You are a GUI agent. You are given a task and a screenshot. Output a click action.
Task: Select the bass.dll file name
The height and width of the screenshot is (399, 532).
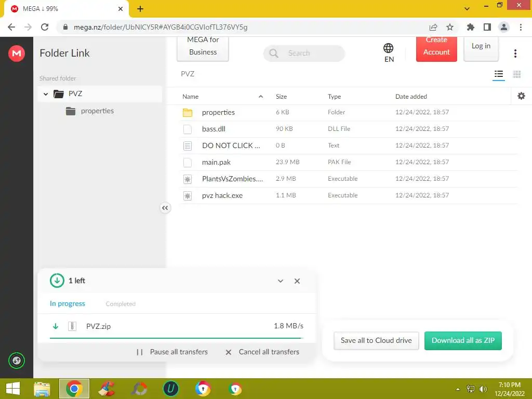214,129
